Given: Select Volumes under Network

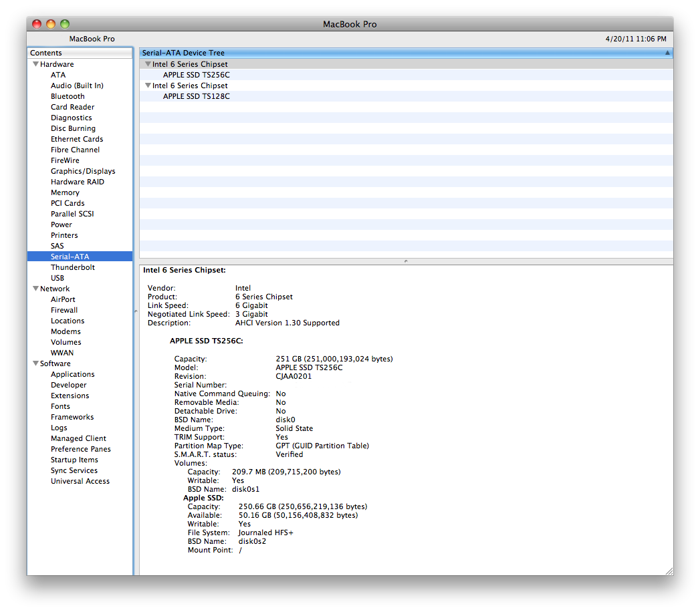Looking at the screenshot, I should coord(66,342).
